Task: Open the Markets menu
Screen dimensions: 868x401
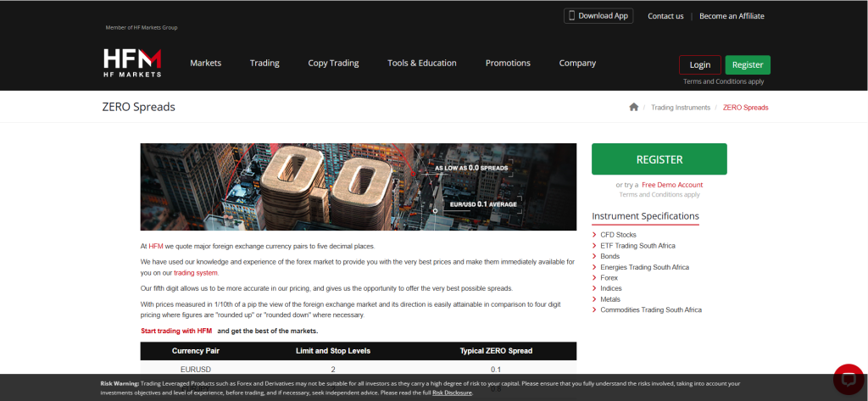Action: pos(205,63)
